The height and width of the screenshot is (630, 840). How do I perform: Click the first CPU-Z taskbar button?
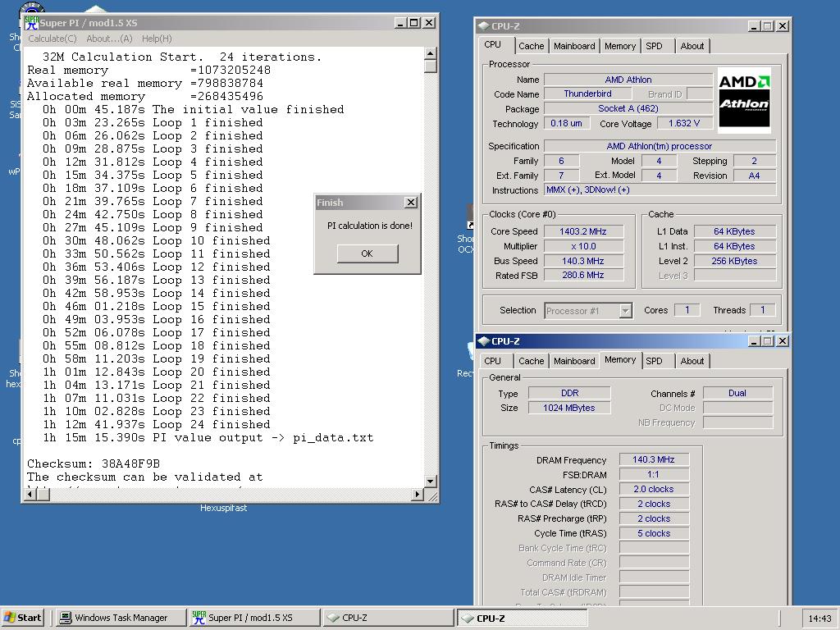[388, 618]
